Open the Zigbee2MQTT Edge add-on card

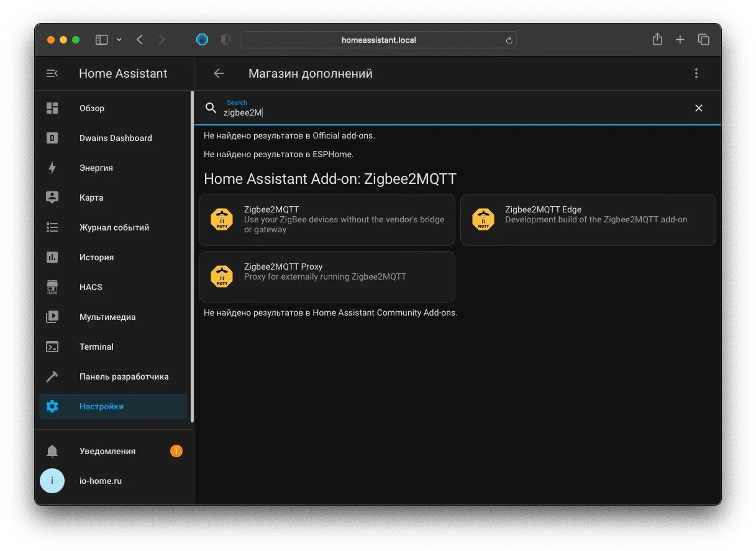[588, 220]
